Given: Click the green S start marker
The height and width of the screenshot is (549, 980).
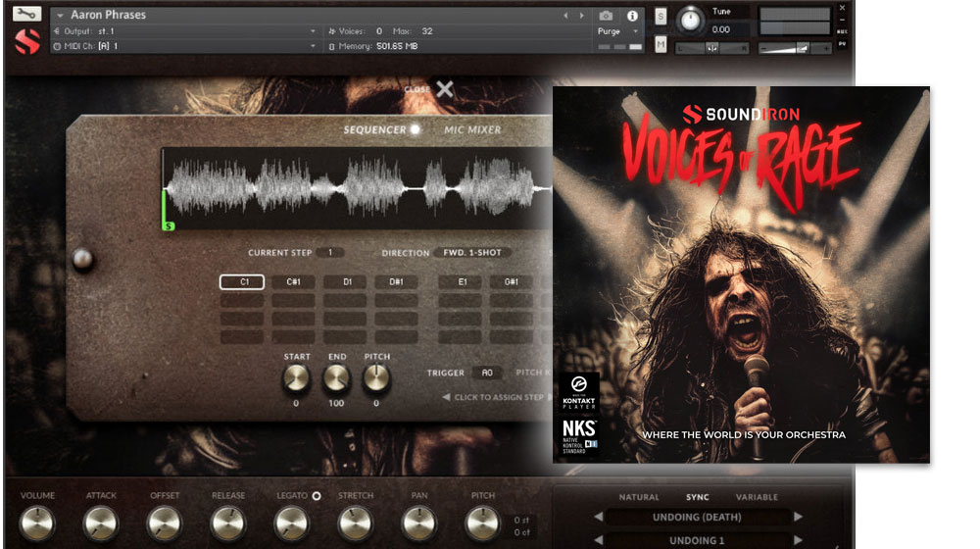Looking at the screenshot, I should [x=169, y=225].
